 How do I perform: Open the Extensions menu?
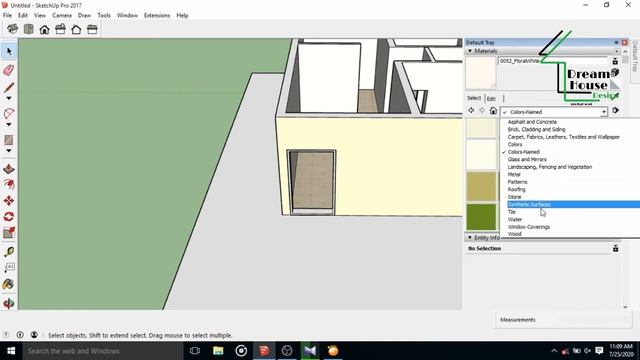click(157, 16)
